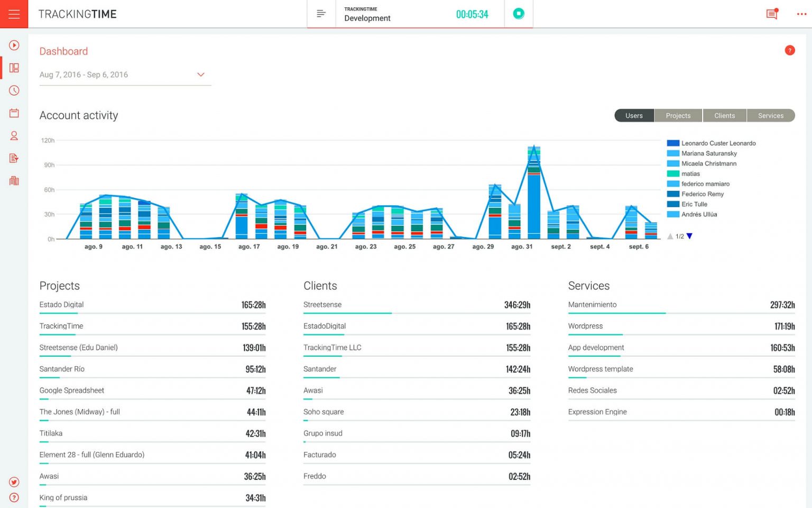Switch account activity to Projects view

pos(678,115)
